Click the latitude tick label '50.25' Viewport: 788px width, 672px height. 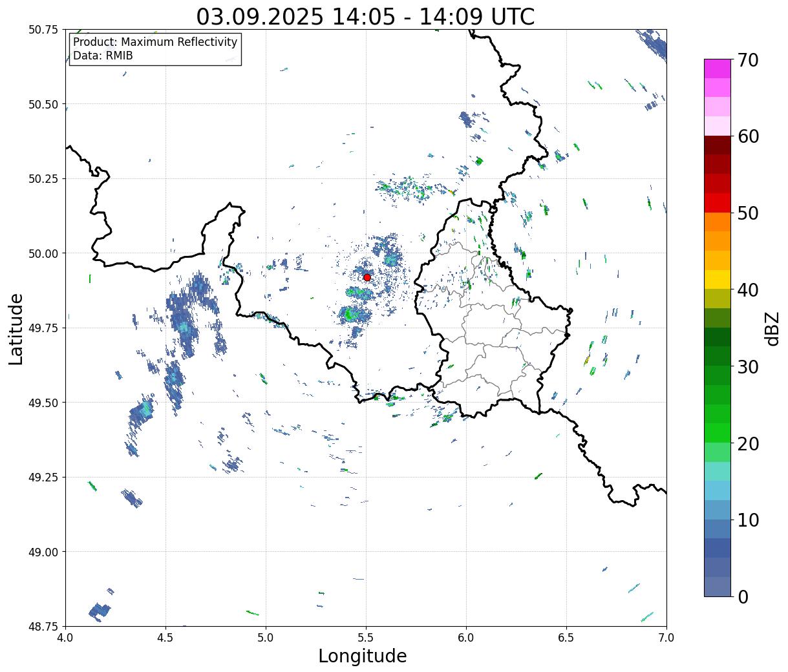coord(43,179)
